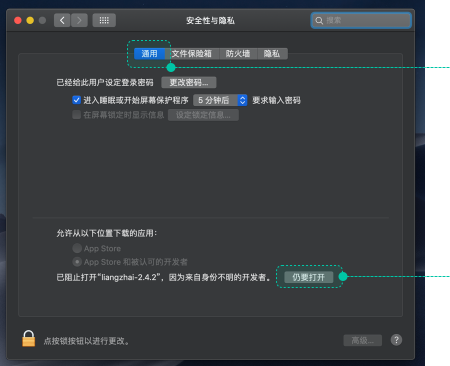Open the 5 分钟后 delay dropdown
This screenshot has height=366, width=450.
pyautogui.click(x=220, y=100)
